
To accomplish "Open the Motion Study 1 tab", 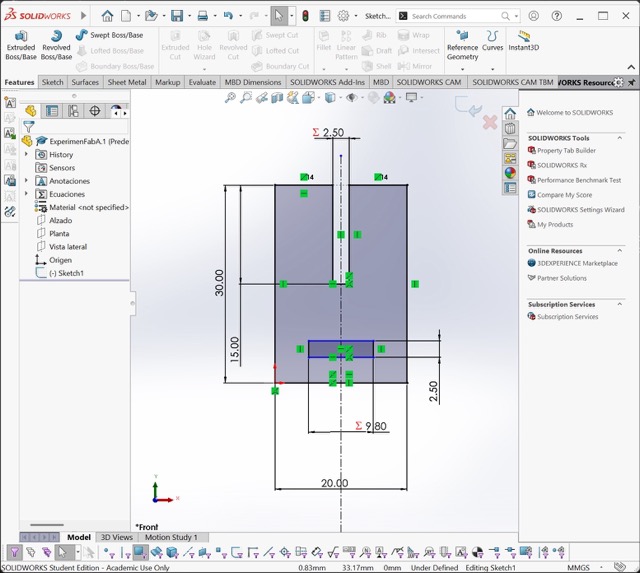I will click(x=171, y=537).
